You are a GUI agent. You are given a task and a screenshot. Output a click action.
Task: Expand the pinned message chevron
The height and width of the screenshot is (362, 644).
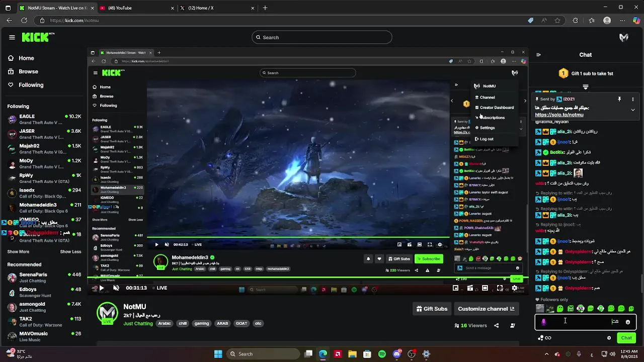[x=633, y=110]
